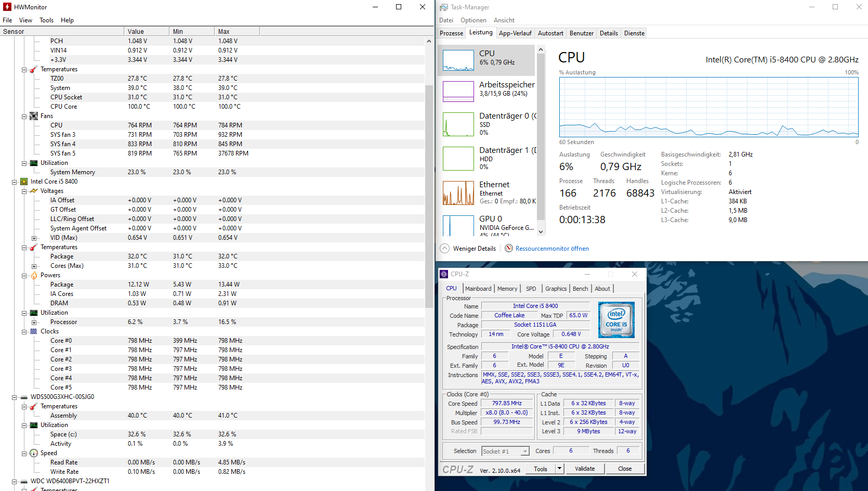Click the Core Speed value 797.85 MHz

(x=507, y=403)
